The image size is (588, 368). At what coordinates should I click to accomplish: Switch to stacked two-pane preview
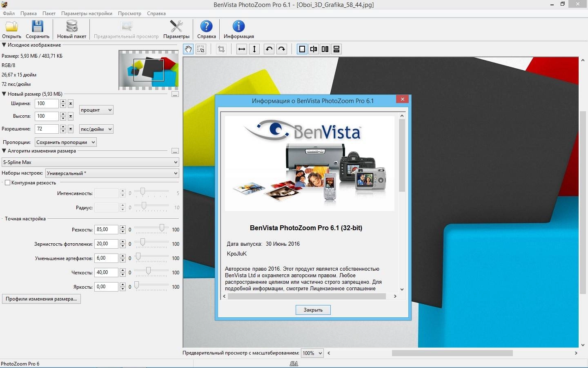point(336,49)
